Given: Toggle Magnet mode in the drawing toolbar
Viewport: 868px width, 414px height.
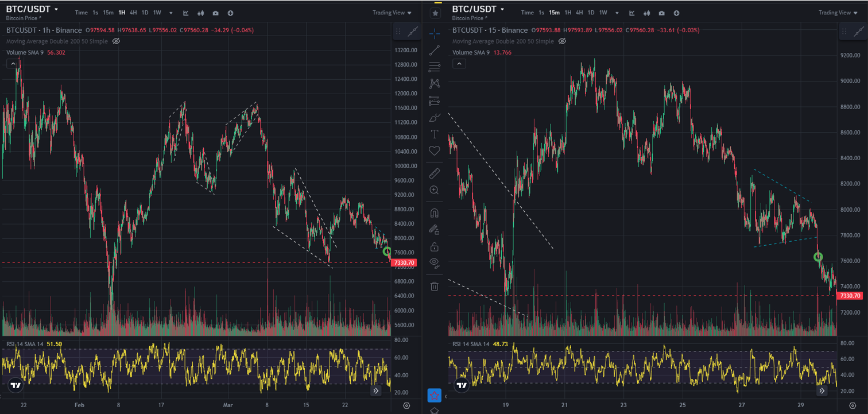Looking at the screenshot, I should 435,213.
